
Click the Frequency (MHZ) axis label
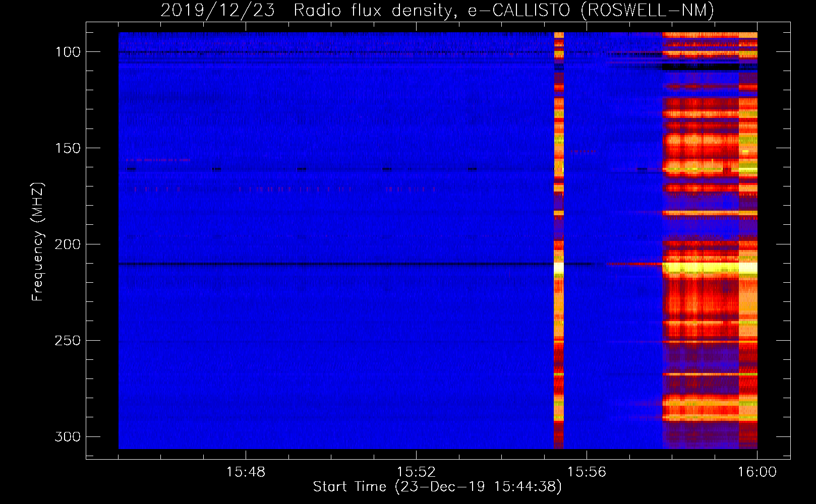pyautogui.click(x=38, y=241)
